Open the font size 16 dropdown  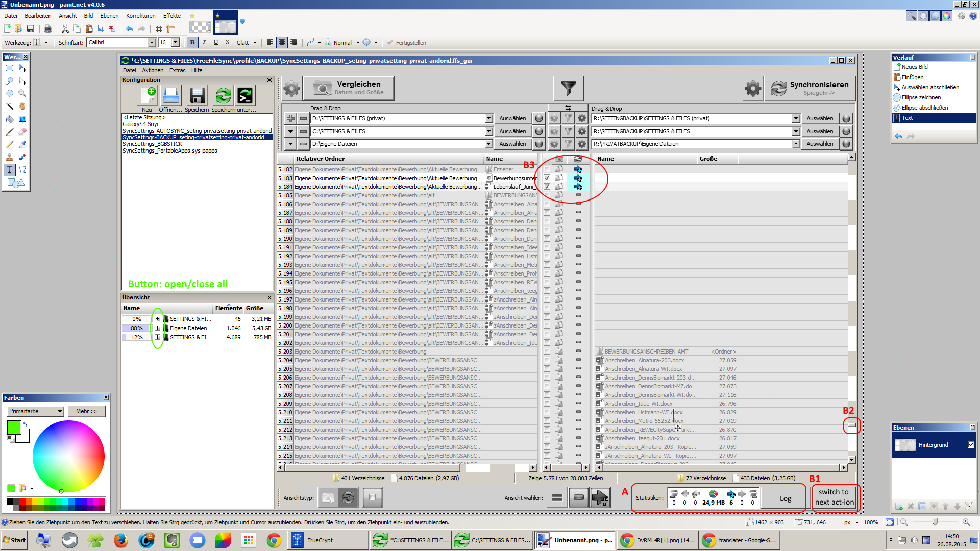176,42
